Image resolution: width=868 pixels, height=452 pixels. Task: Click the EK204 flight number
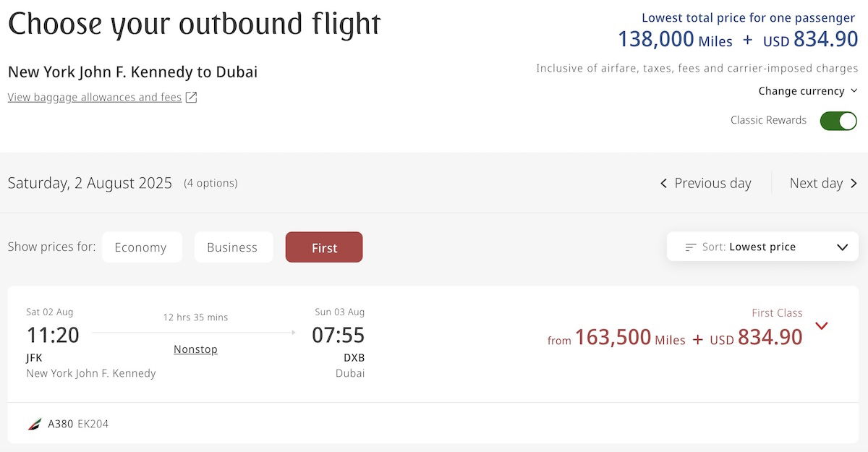tap(93, 425)
